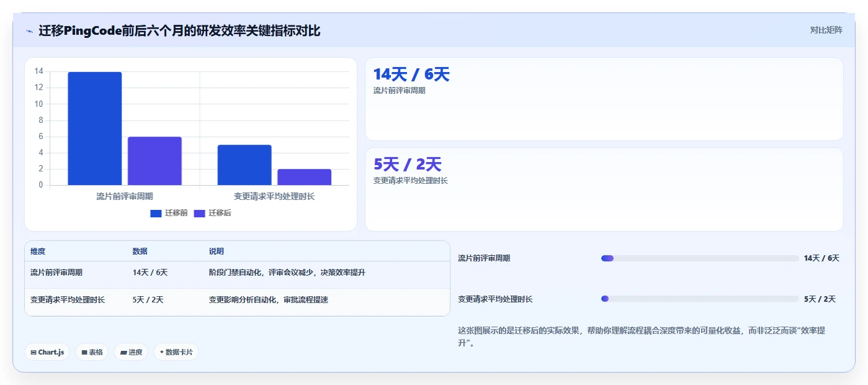
Task: Click the Chart.js tag
Action: click(47, 352)
